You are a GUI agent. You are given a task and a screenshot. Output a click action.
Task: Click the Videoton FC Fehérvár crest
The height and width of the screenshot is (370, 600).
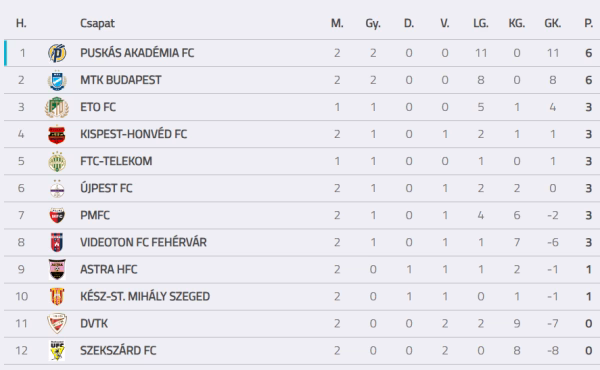[57, 242]
